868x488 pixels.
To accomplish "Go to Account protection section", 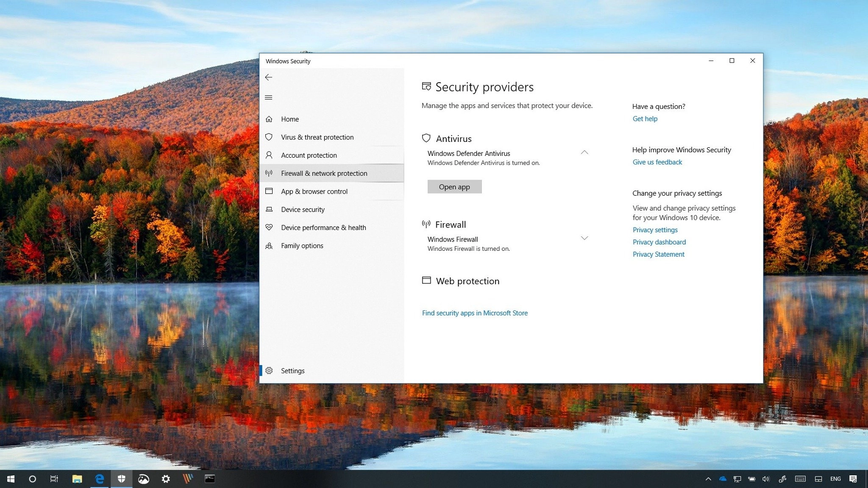I will point(309,155).
